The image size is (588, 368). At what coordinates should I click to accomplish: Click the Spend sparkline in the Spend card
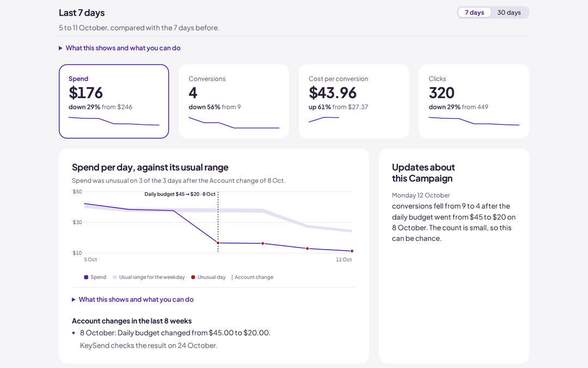point(114,121)
